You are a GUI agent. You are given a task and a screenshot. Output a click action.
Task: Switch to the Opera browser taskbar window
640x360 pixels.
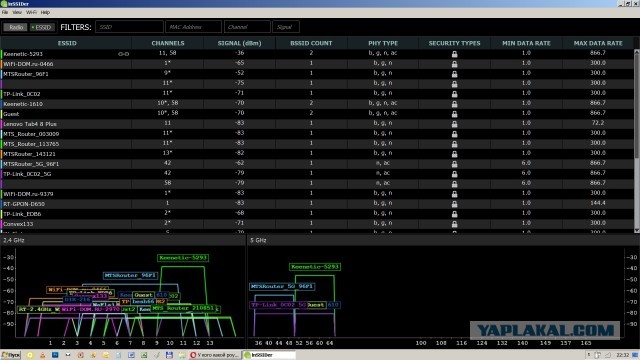coord(215,355)
